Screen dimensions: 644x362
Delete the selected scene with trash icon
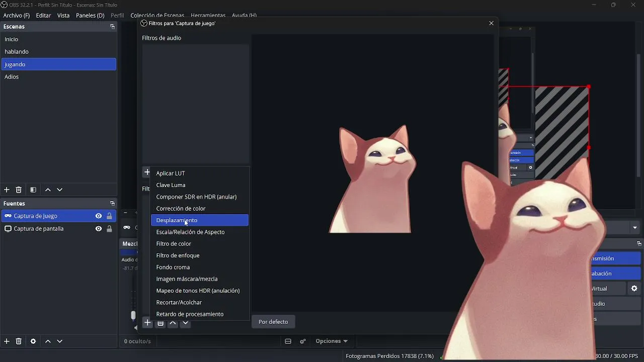(x=19, y=190)
